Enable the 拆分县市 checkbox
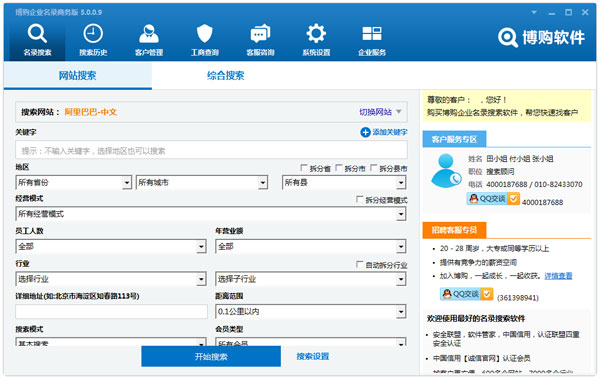The height and width of the screenshot is (378, 600). 373,168
